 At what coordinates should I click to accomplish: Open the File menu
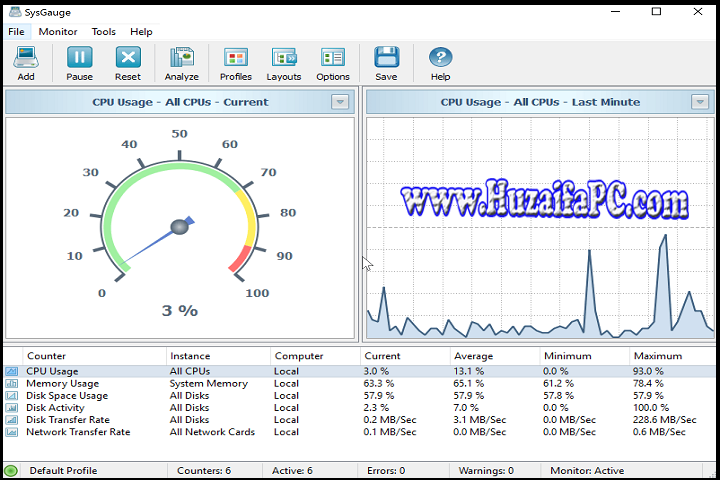(x=16, y=32)
